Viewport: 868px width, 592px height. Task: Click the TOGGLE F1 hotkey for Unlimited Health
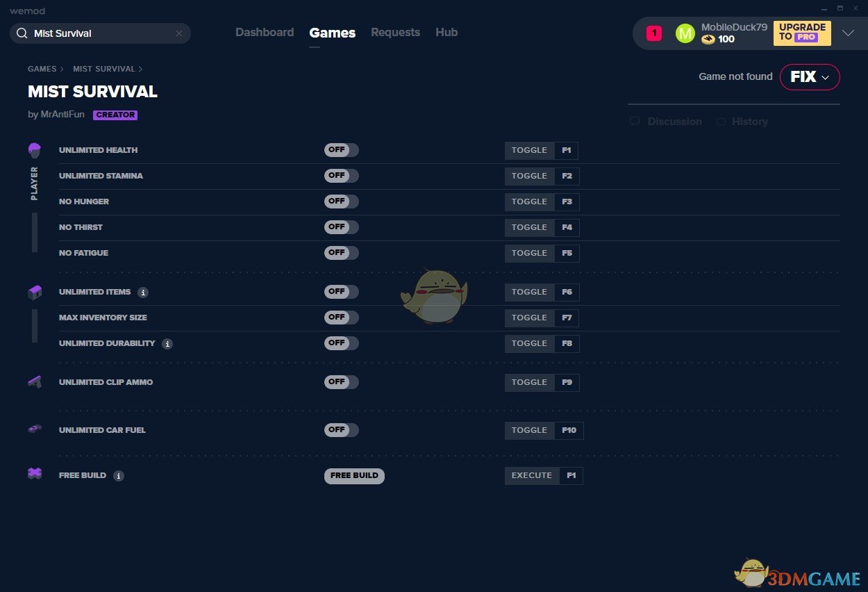(x=542, y=150)
